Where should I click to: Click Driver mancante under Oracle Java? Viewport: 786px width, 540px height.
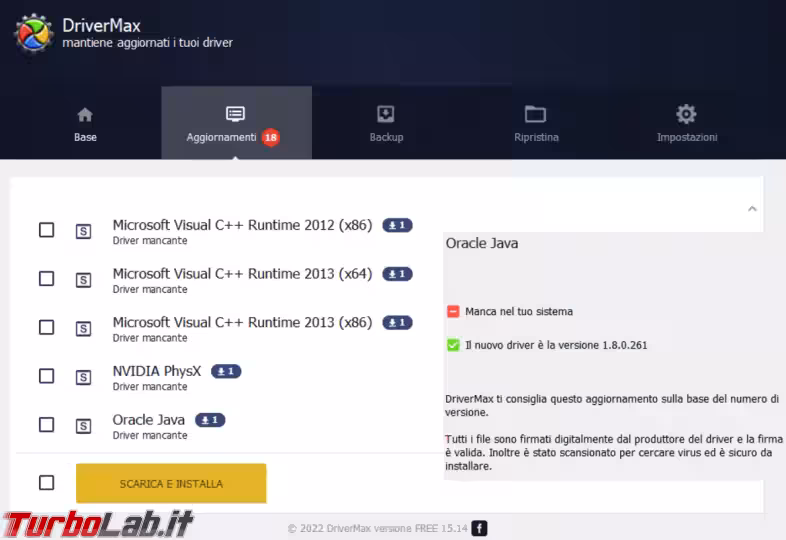pyautogui.click(x=150, y=435)
